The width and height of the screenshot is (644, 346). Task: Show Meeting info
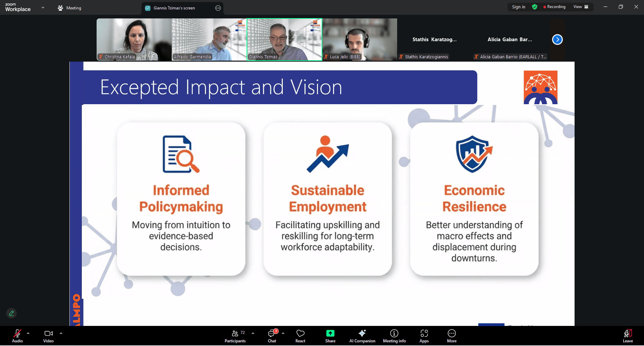394,336
